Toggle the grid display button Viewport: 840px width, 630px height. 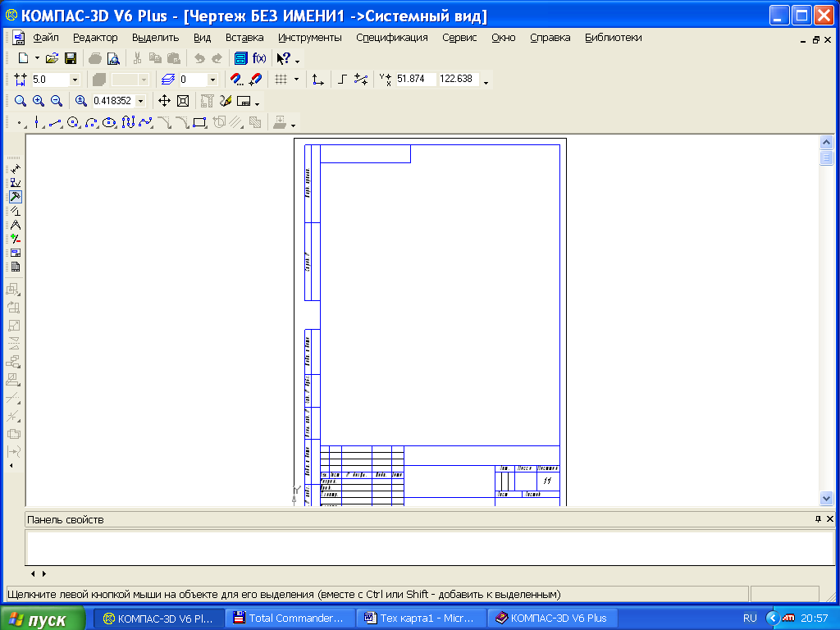coord(281,80)
